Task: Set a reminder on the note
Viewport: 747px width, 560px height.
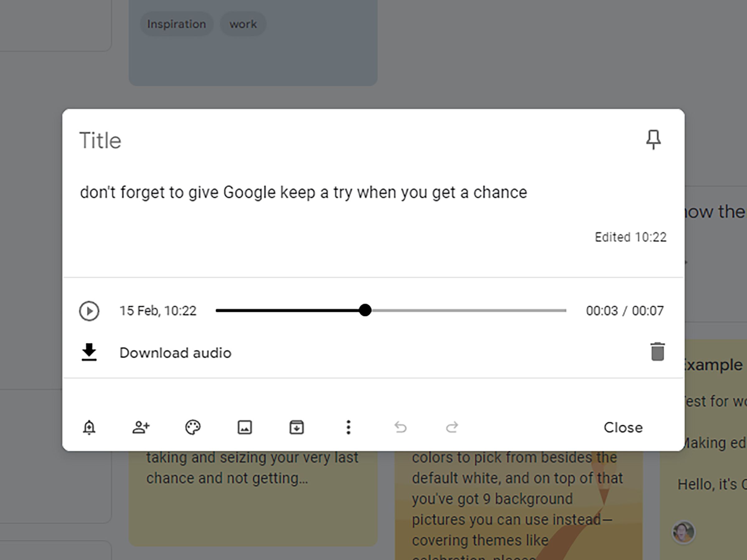Action: point(89,427)
